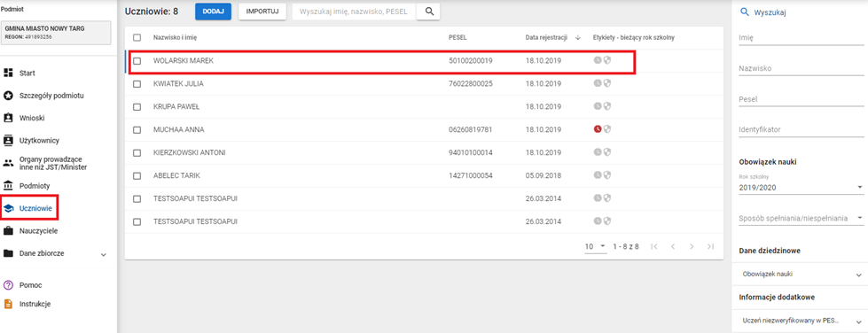Select the GMINA MIASTO NOWY TARG entity box
The width and height of the screenshot is (868, 333).
click(x=55, y=33)
